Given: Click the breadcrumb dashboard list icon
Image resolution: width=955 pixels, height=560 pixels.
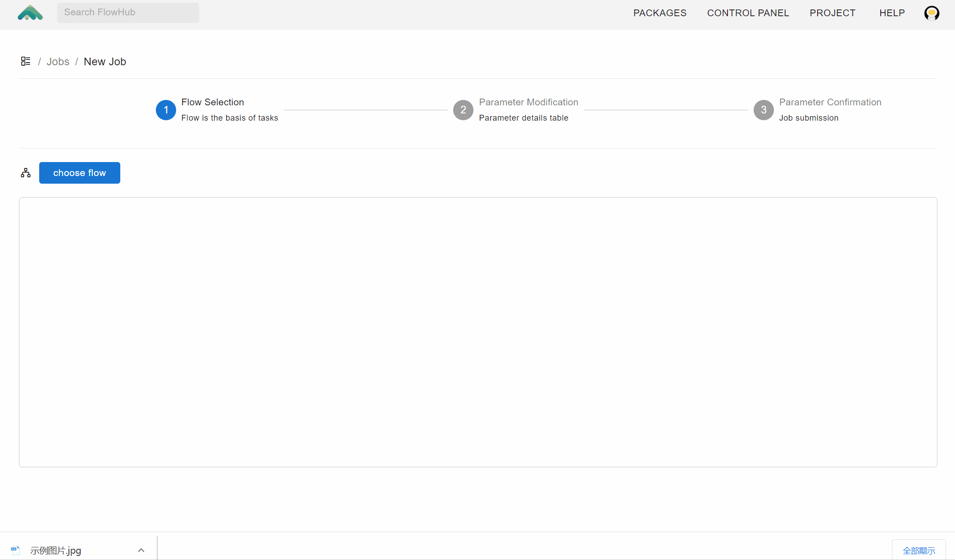Looking at the screenshot, I should [26, 61].
